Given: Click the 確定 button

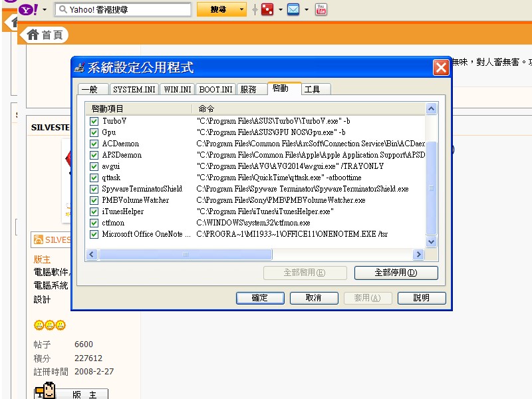Looking at the screenshot, I should [x=260, y=298].
